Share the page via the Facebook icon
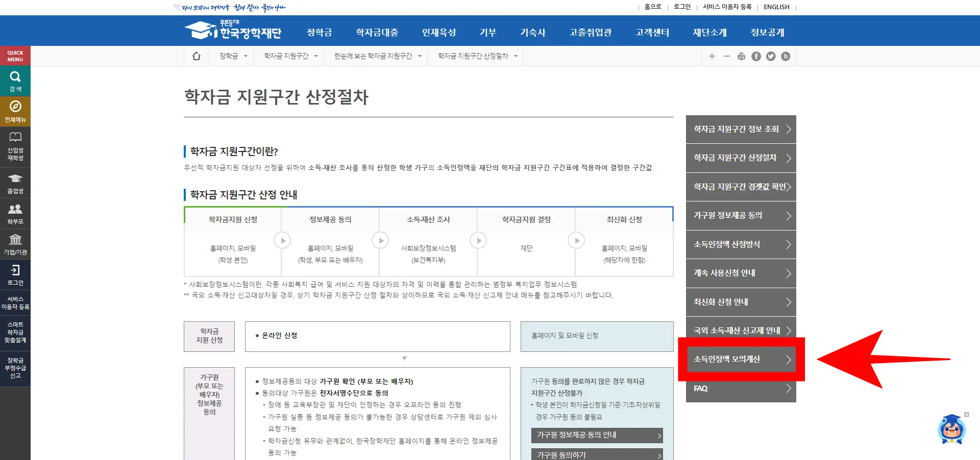 click(756, 56)
